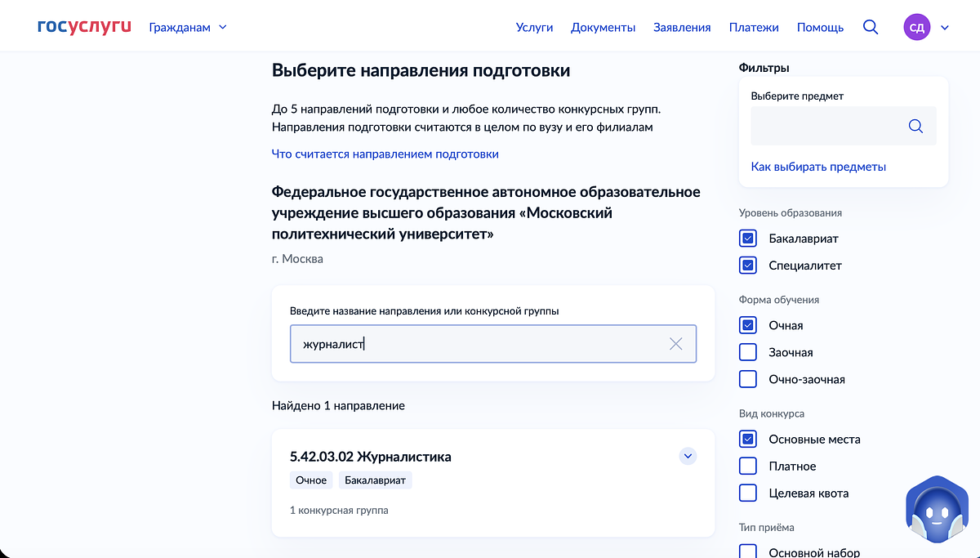
Task: Enable the Целевая квота checkbox
Action: point(748,493)
